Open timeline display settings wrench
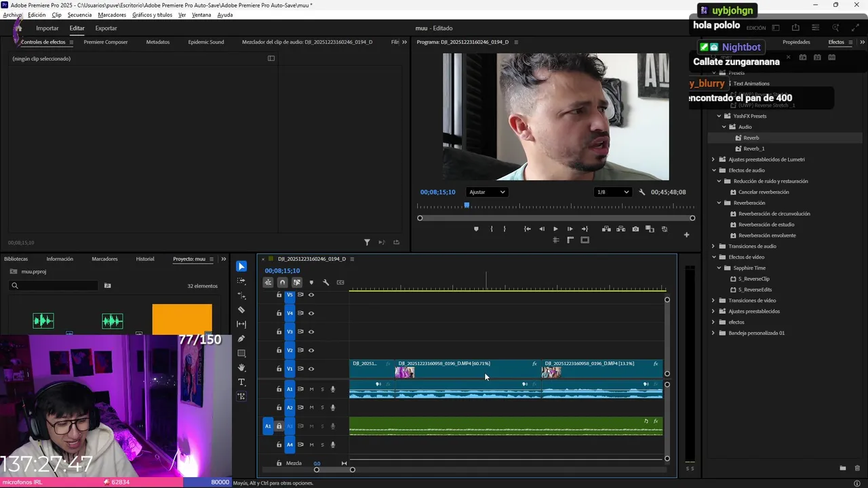The width and height of the screenshot is (868, 488). coord(325,283)
